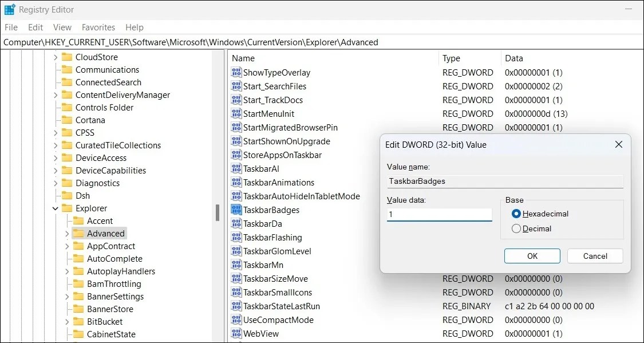This screenshot has height=343, width=644.
Task: Click the StartShownOnUpgrade value icon
Action: (x=236, y=141)
